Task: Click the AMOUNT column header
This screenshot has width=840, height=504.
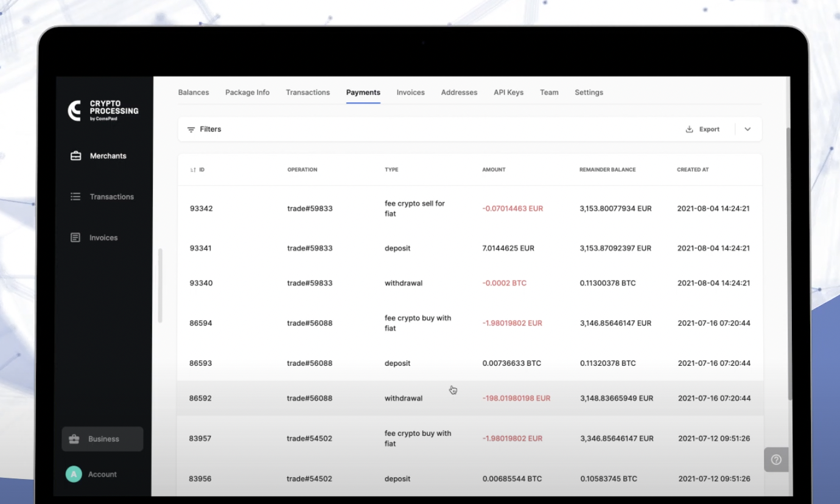Action: (x=494, y=170)
